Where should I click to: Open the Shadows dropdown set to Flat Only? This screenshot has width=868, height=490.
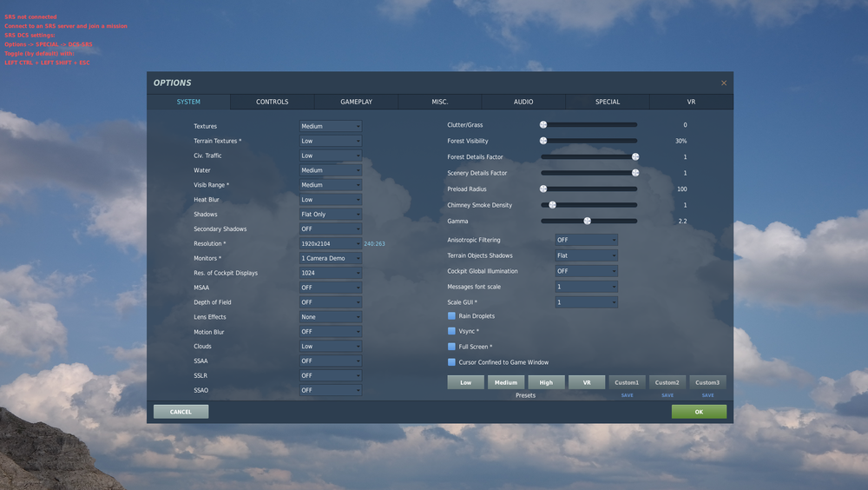coord(331,215)
